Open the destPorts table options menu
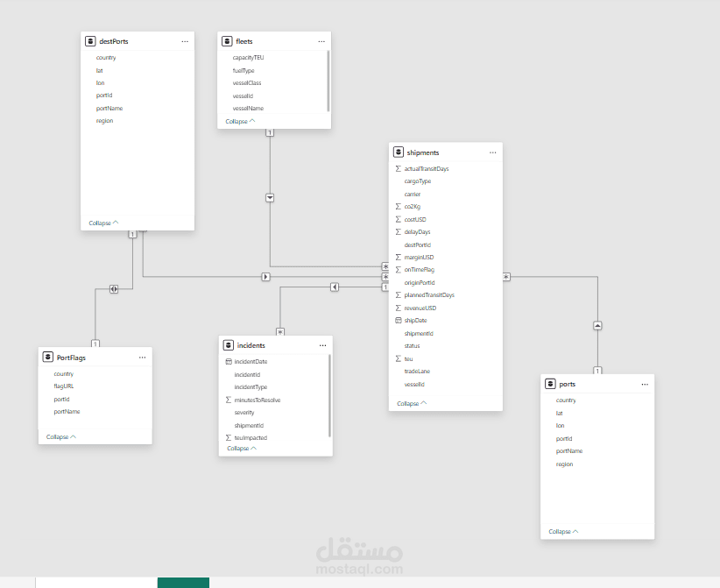Screen dimensions: 720x588 [185, 41]
